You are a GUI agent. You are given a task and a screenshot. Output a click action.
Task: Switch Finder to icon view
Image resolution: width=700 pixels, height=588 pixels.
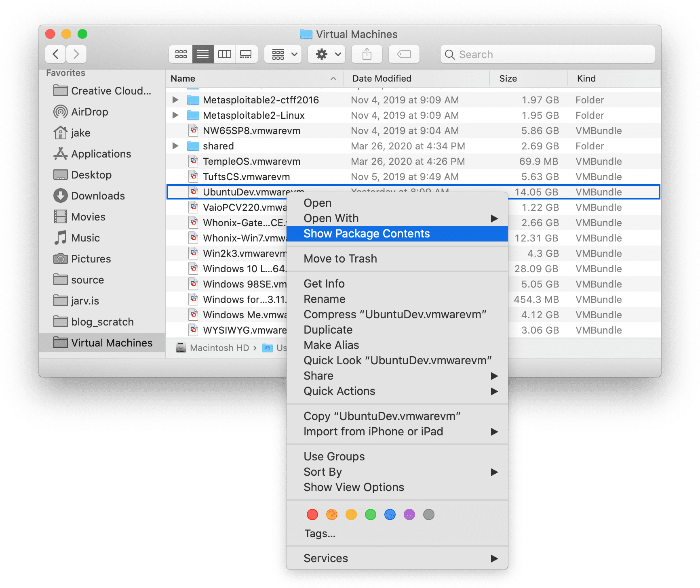[180, 54]
